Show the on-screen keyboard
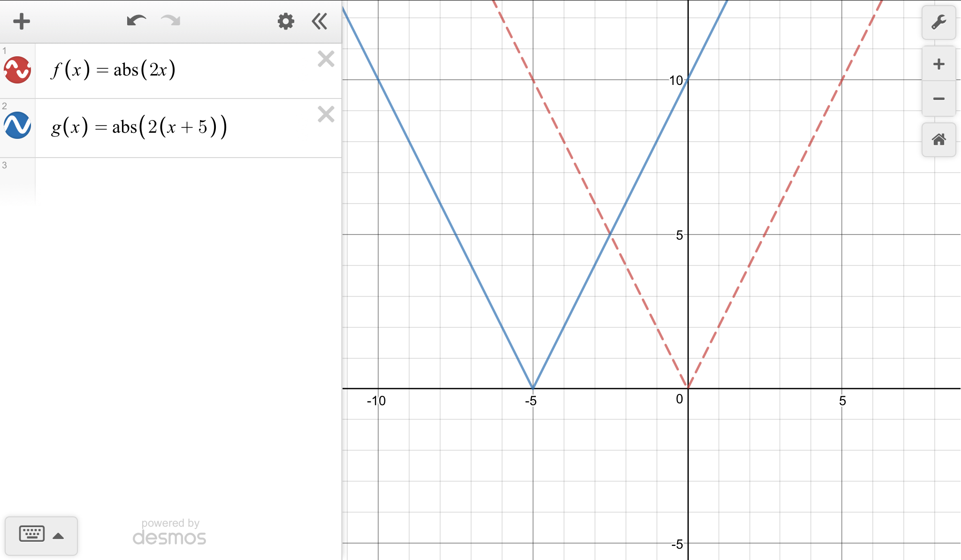The image size is (961, 560). tap(32, 534)
